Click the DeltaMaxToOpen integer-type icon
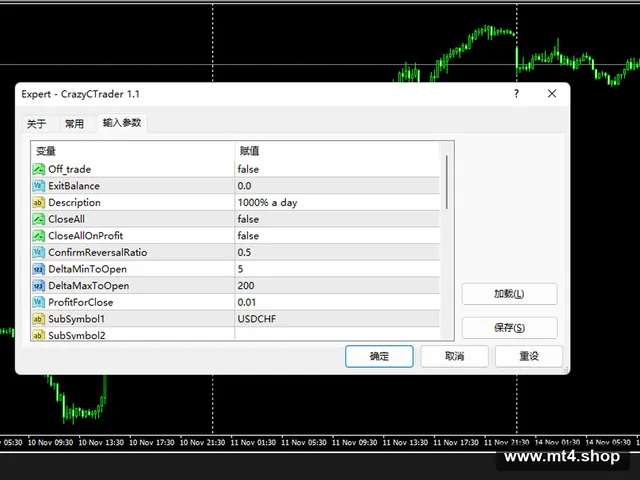Screen dimensions: 640x480 38,286
